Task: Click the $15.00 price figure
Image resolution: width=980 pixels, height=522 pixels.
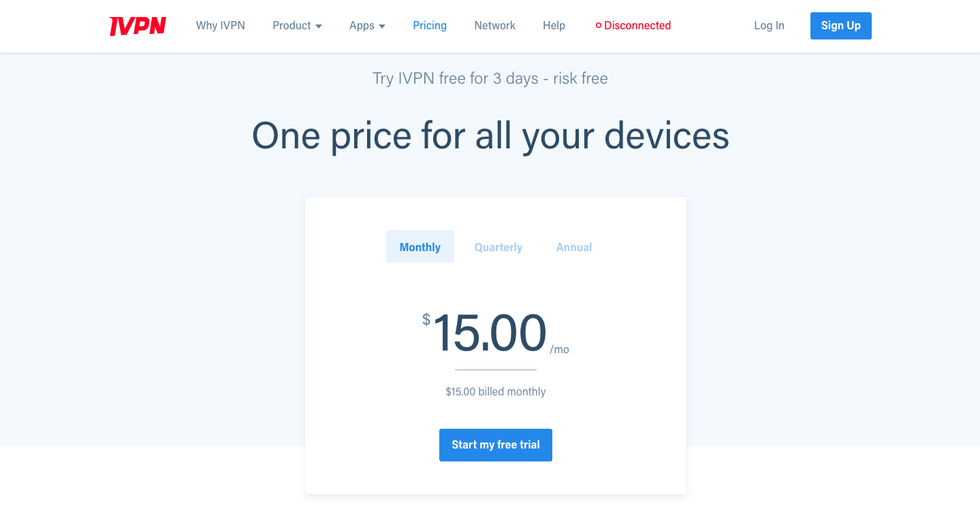Action: pos(489,333)
